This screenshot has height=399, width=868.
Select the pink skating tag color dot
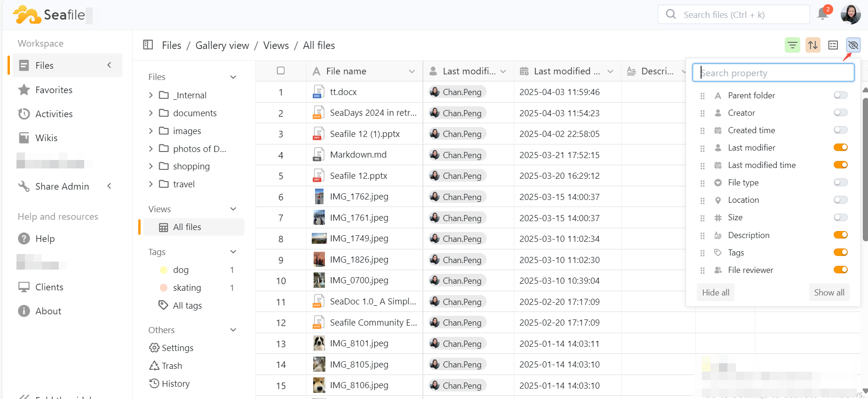164,287
